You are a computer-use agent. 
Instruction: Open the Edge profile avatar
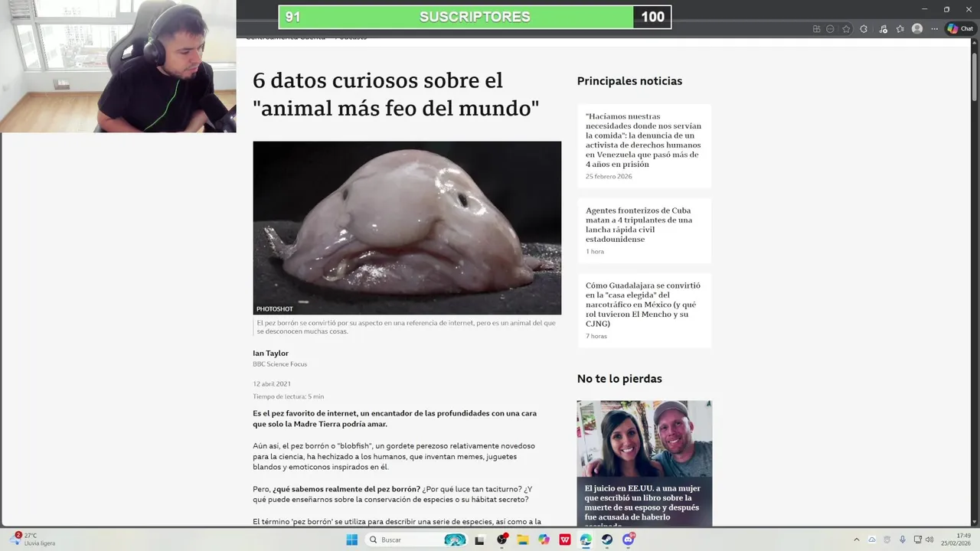tap(917, 28)
